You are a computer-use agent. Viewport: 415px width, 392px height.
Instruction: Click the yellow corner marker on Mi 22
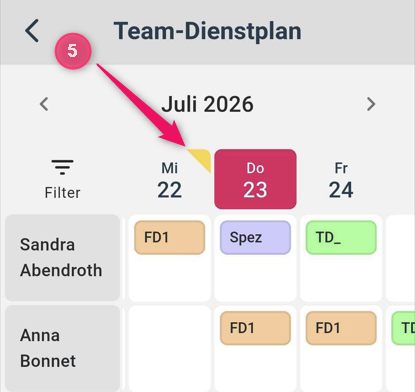[x=203, y=157]
